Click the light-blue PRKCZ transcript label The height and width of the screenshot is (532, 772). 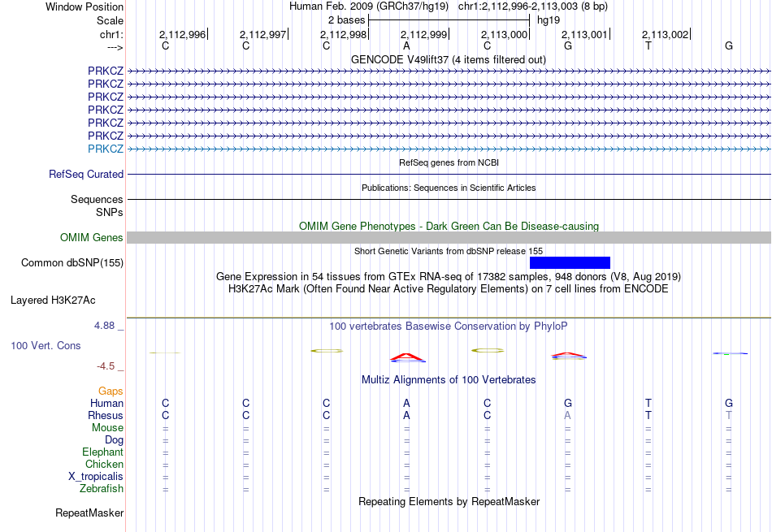106,149
